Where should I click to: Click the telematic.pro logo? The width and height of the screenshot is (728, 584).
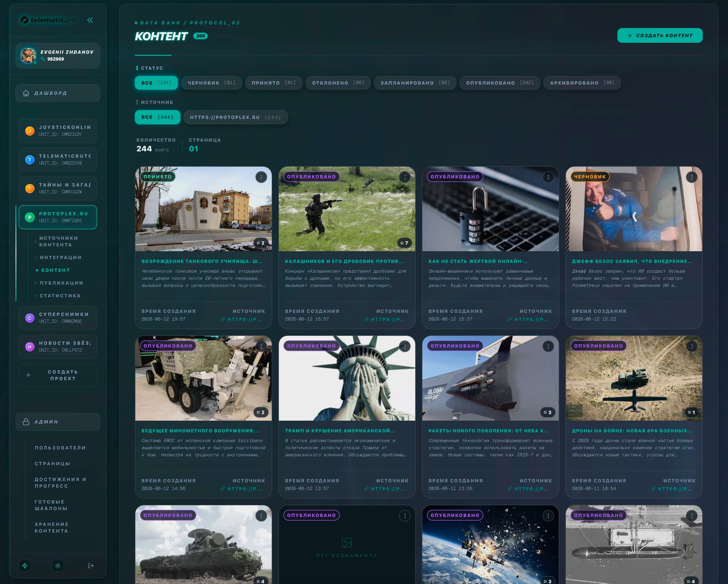[x=48, y=20]
